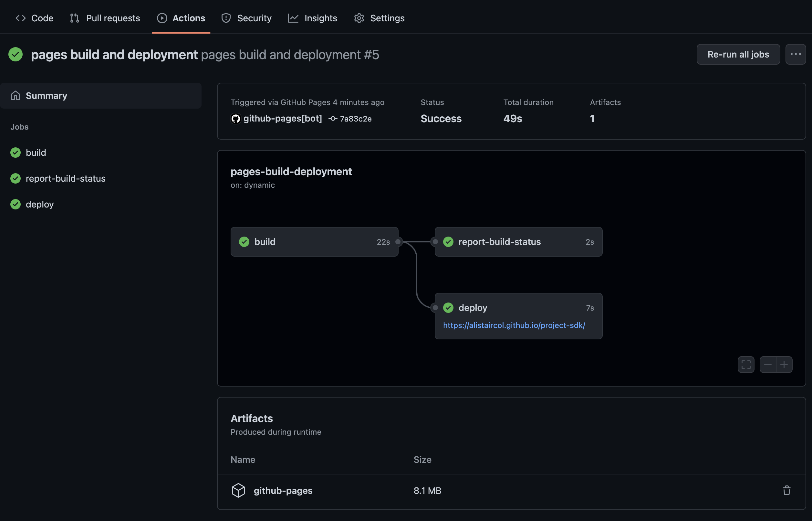812x521 pixels.
Task: Click the 'Success' status text
Action: (441, 118)
